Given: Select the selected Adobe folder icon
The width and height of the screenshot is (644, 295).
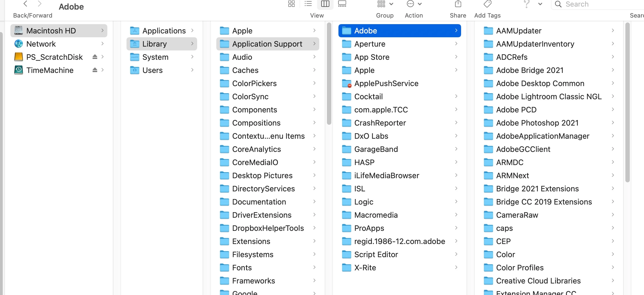Looking at the screenshot, I should tap(347, 30).
